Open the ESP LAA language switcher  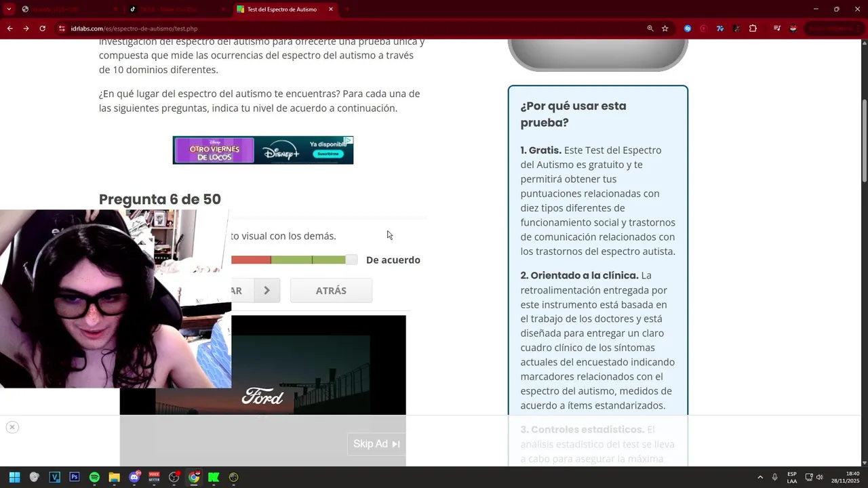792,477
